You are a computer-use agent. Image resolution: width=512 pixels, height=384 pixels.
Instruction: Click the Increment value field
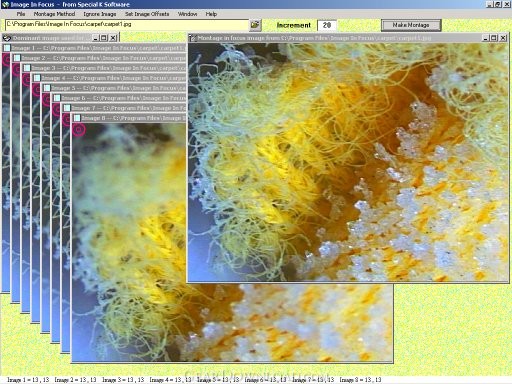[327, 25]
